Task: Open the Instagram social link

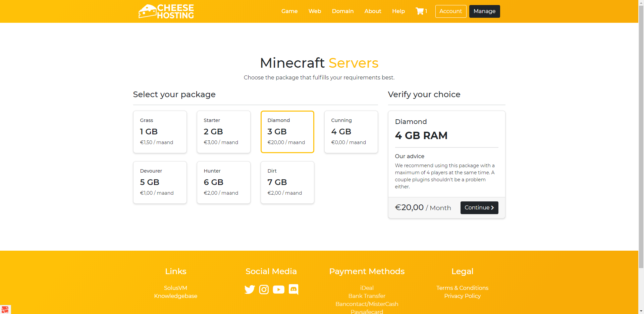Action: (264, 289)
